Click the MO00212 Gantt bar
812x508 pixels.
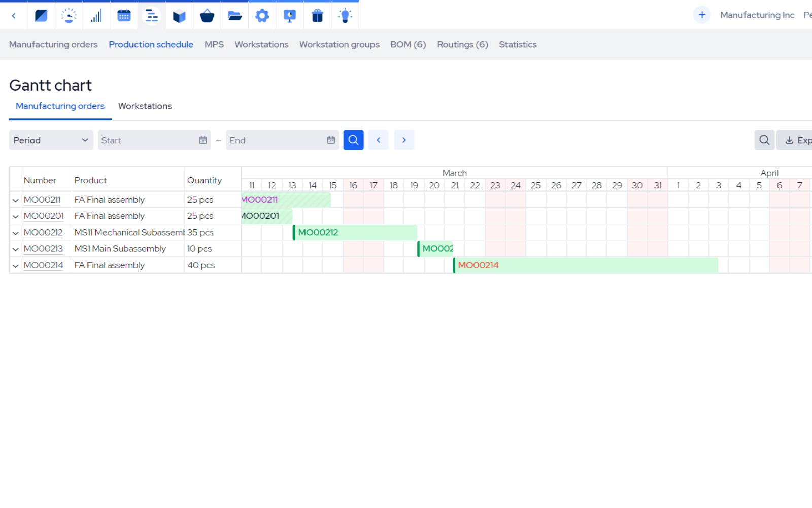pyautogui.click(x=355, y=232)
